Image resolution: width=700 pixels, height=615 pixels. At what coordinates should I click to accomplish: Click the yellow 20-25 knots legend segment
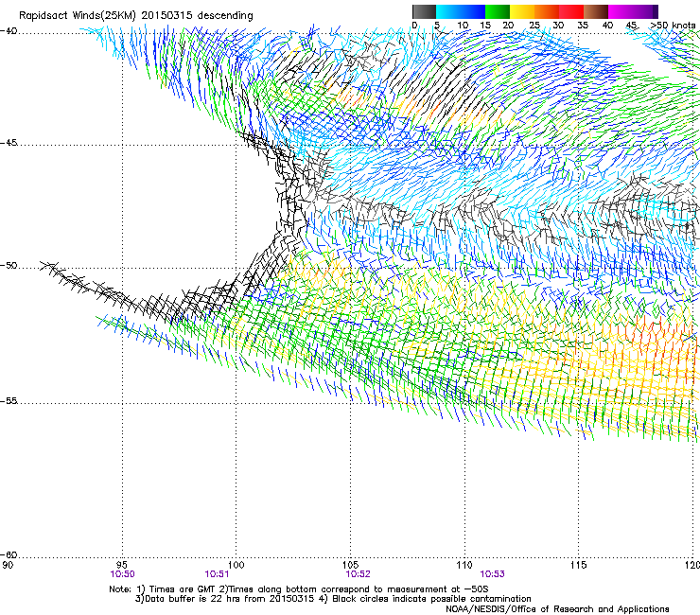click(x=522, y=11)
